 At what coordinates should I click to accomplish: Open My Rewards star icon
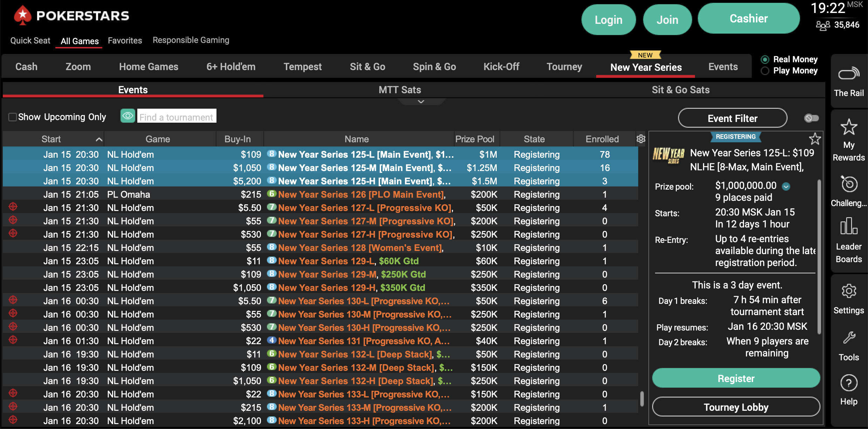(848, 127)
